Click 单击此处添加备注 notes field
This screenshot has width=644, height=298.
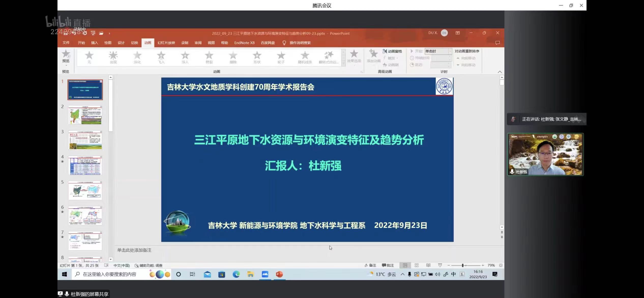[134, 250]
